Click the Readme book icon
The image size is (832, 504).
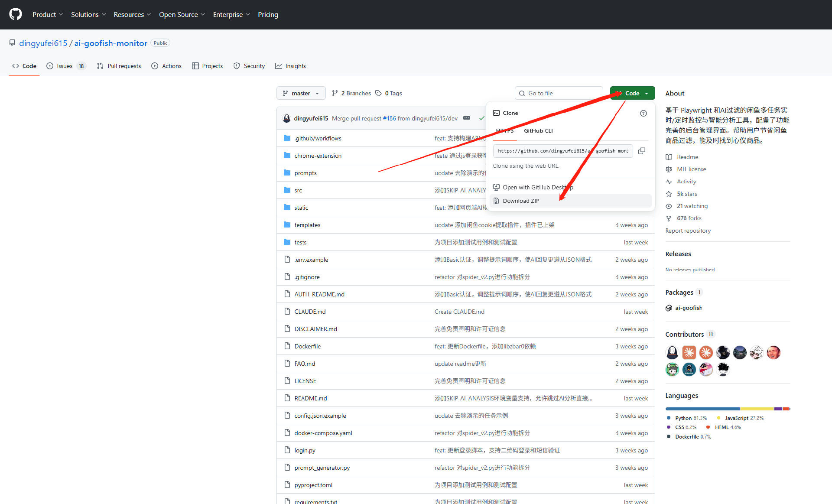669,157
